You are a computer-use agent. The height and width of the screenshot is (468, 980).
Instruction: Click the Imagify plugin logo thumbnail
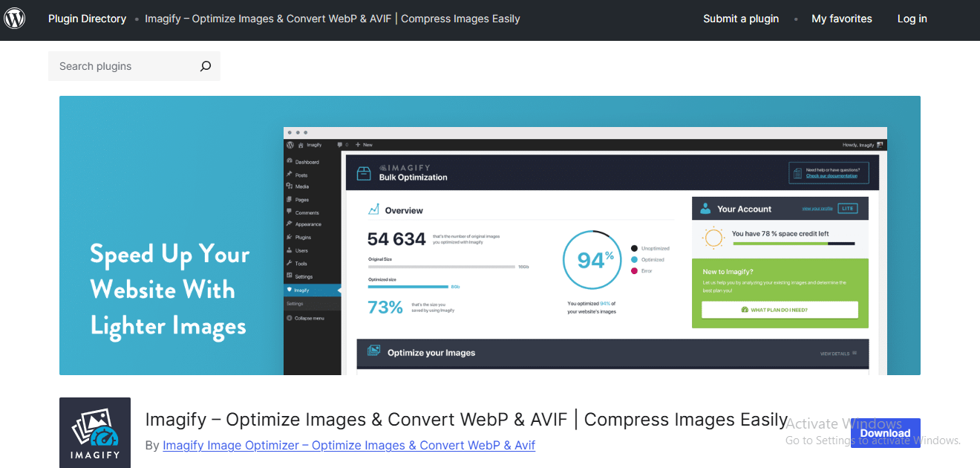[x=95, y=432]
